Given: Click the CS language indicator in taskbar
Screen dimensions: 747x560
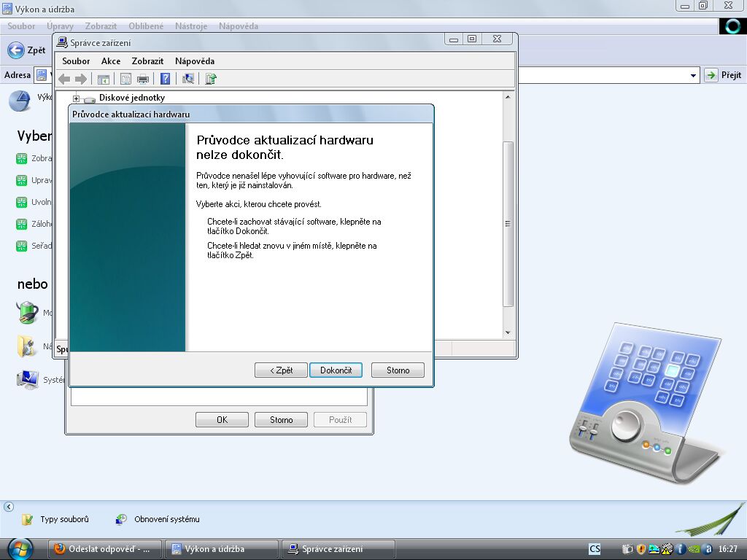Looking at the screenshot, I should click(x=595, y=549).
